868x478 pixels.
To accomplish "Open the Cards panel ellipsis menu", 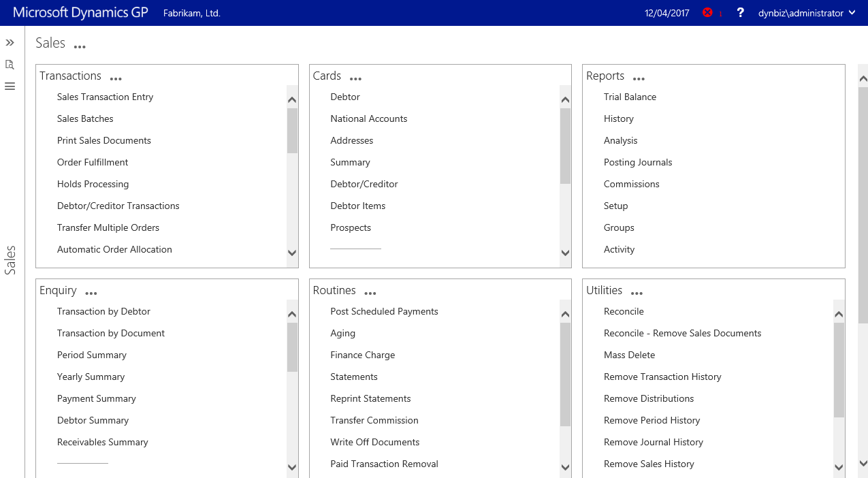I will [x=355, y=79].
